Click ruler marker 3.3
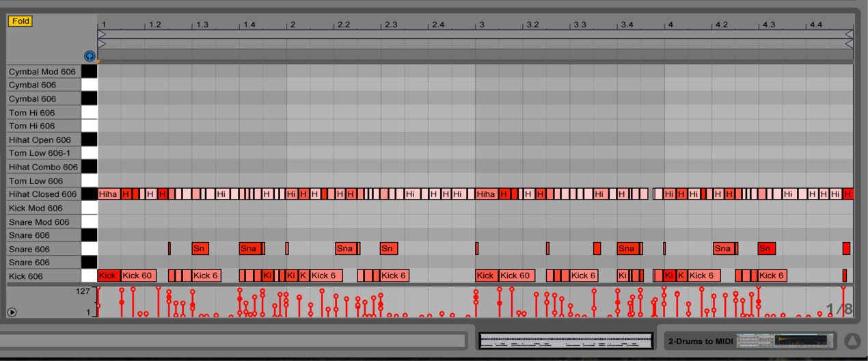 coord(580,25)
